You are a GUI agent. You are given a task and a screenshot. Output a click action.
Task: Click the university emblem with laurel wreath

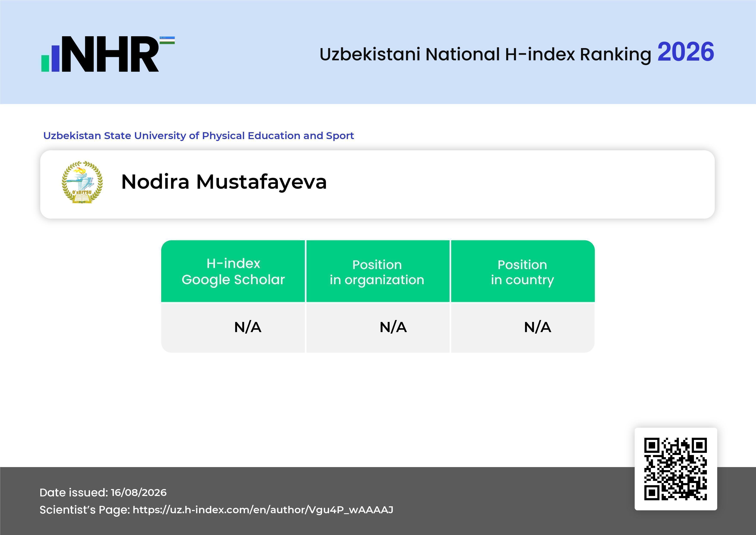tap(82, 182)
